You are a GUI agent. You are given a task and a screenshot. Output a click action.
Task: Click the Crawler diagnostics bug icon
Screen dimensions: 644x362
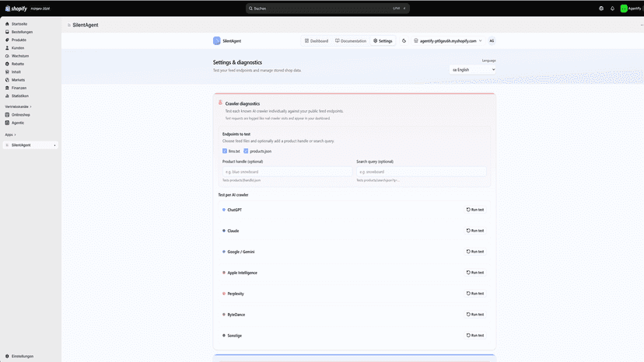coord(221,103)
